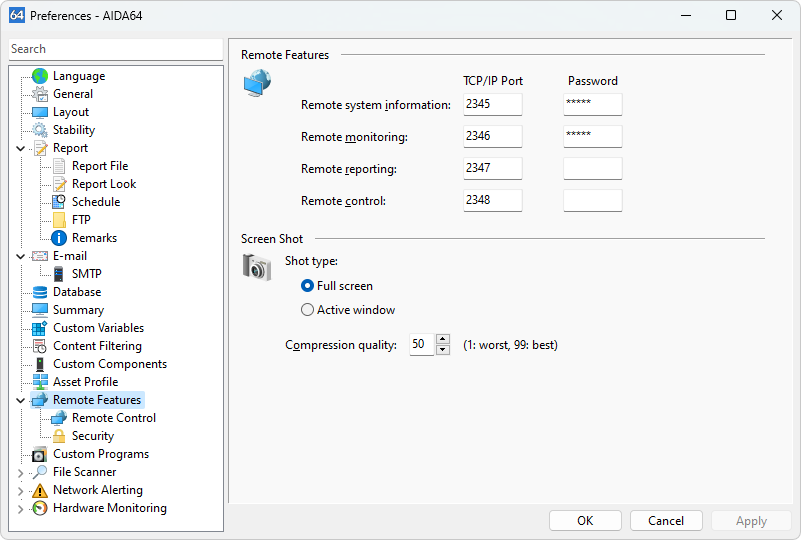Open the Remote Control preferences page
Viewport: 801px width, 540px height.
[x=113, y=418]
